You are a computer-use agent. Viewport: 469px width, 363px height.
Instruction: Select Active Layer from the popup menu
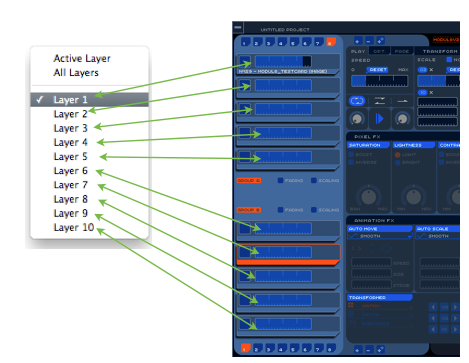(82, 58)
